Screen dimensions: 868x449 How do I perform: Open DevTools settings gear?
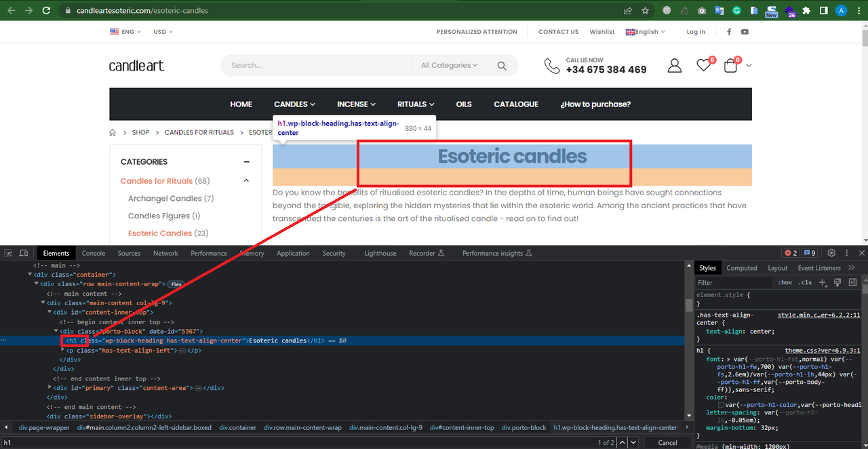coord(831,253)
